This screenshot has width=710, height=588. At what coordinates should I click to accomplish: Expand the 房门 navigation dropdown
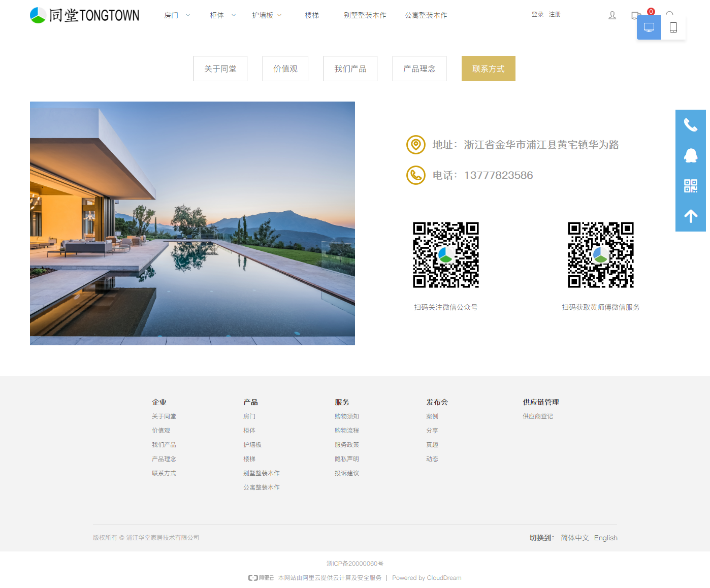click(177, 15)
